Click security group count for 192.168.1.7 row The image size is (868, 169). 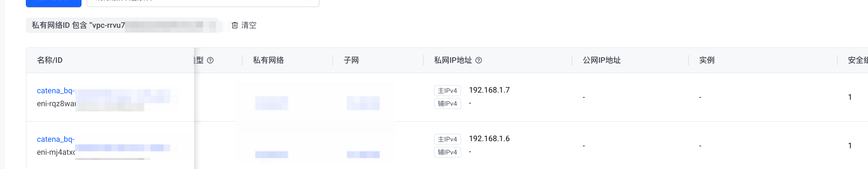tap(850, 97)
